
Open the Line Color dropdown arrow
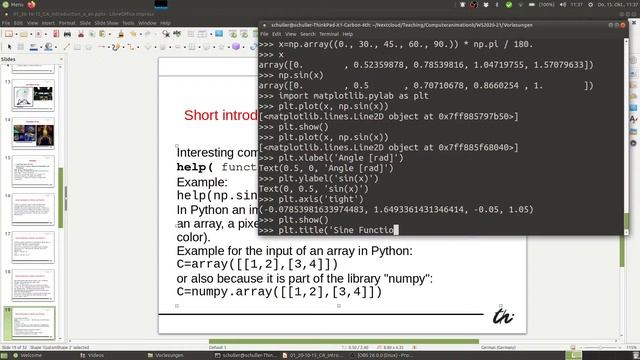pyautogui.click(x=41, y=47)
